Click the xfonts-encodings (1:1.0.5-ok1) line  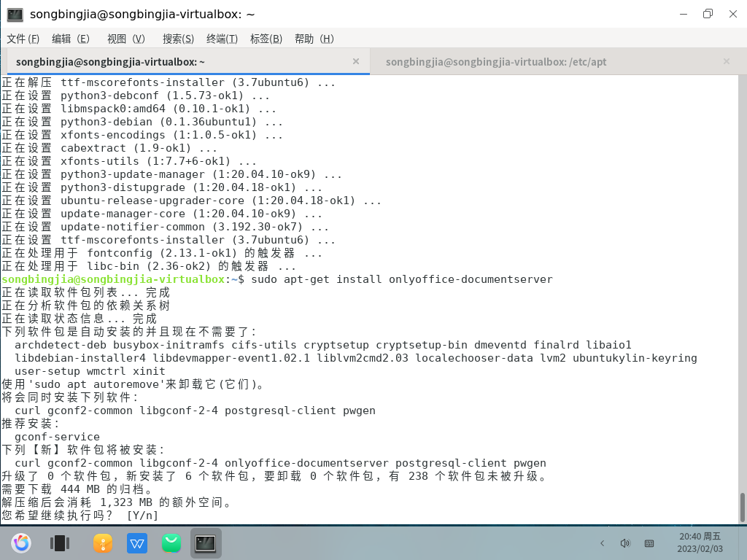tap(142, 135)
